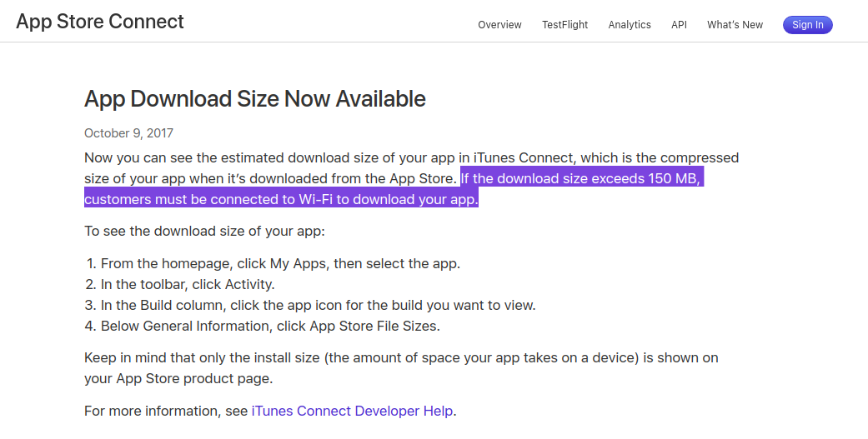Click the App Store Connect title logo
The image size is (868, 439).
[x=100, y=22]
